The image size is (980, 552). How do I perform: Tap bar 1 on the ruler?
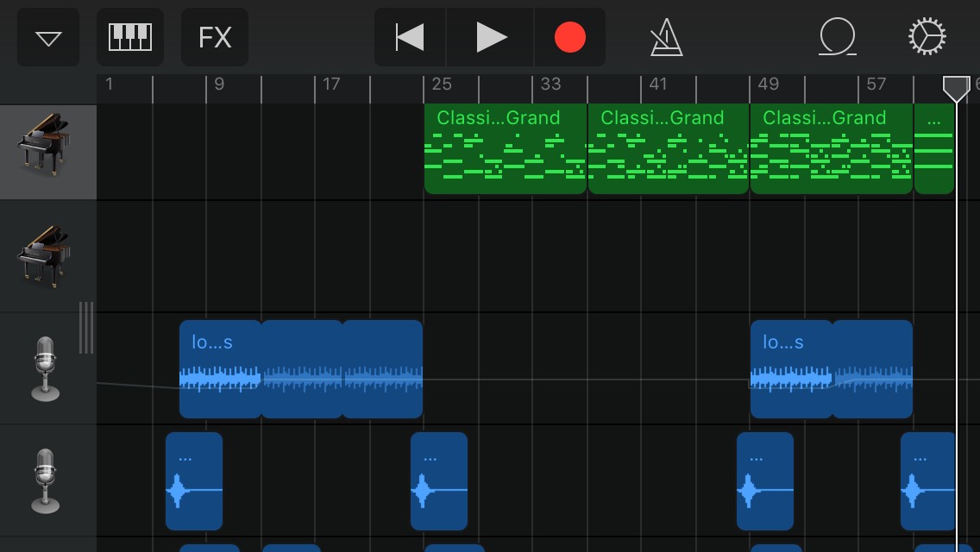pos(109,85)
